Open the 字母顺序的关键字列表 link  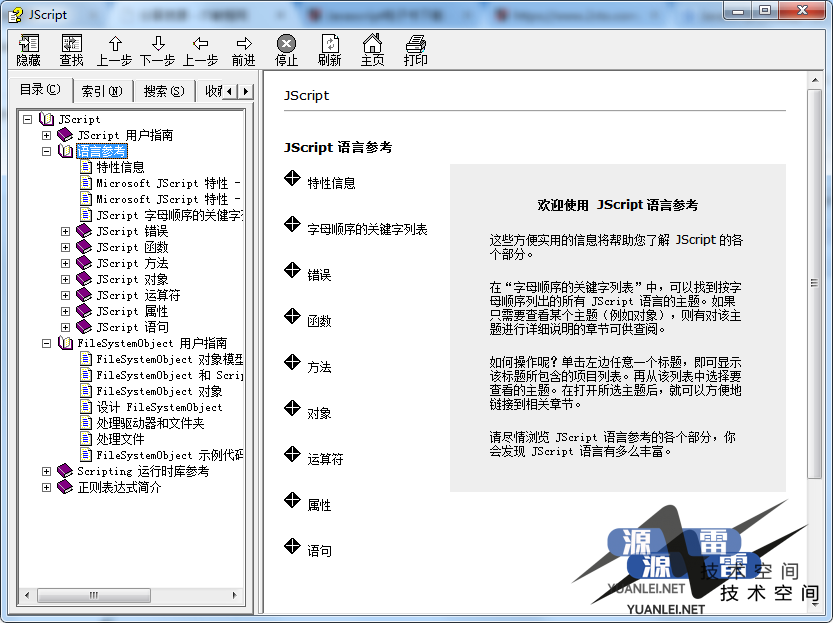367,229
